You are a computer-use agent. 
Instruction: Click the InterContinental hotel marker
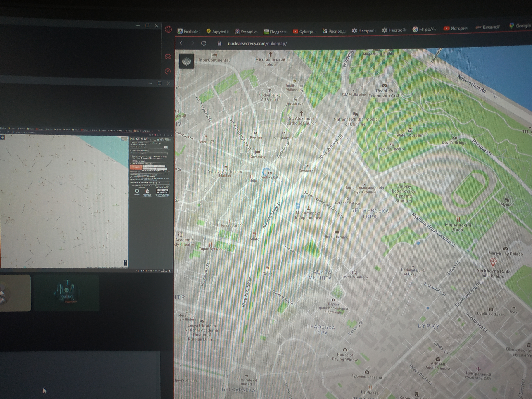(214, 55)
